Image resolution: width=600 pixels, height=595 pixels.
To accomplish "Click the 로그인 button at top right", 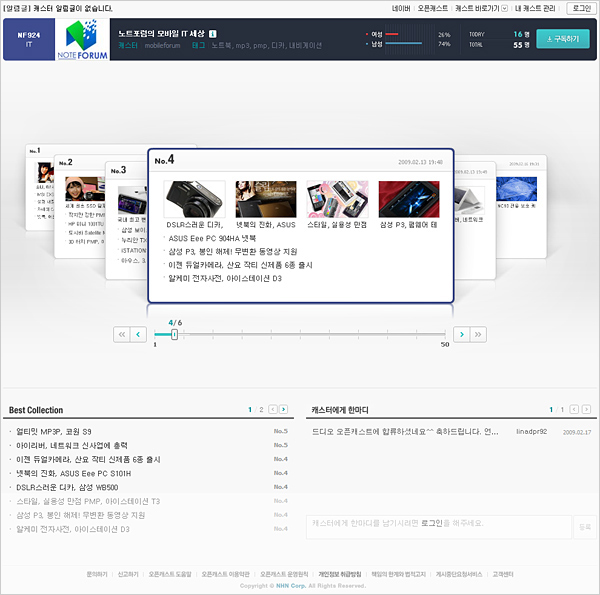I will click(x=580, y=8).
